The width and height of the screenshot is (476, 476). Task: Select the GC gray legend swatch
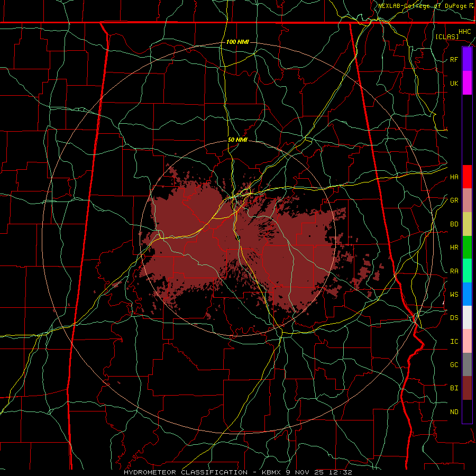(467, 364)
